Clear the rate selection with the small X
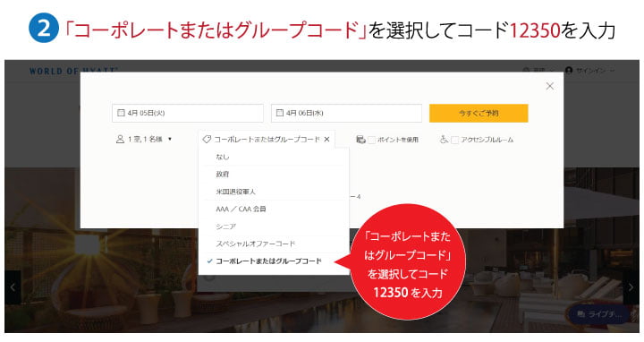The image size is (644, 342). pos(327,140)
